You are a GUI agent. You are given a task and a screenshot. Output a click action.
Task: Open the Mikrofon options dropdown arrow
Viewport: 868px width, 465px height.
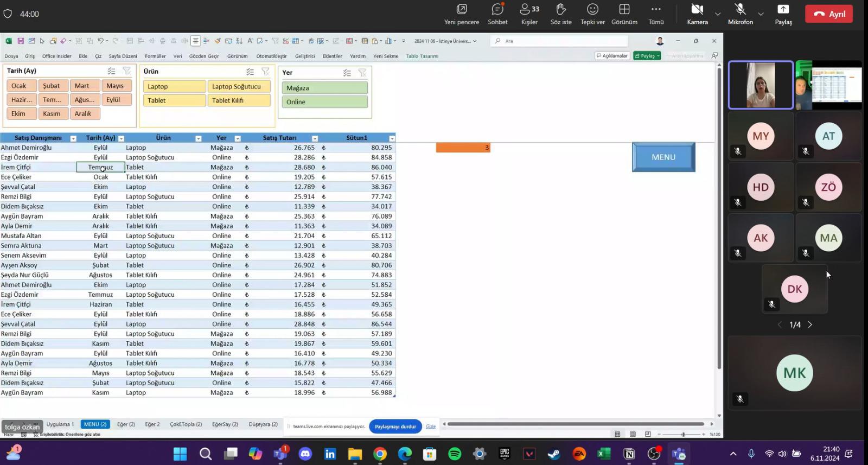761,14
